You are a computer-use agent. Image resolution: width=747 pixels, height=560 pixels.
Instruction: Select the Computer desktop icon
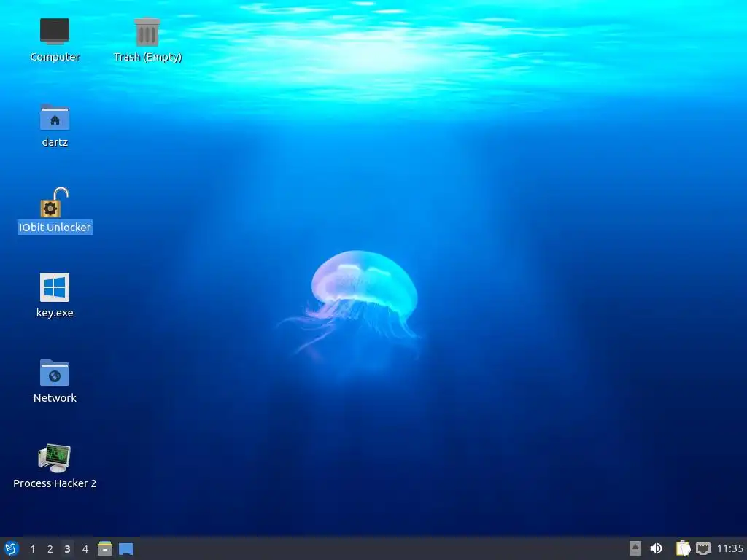54,31
